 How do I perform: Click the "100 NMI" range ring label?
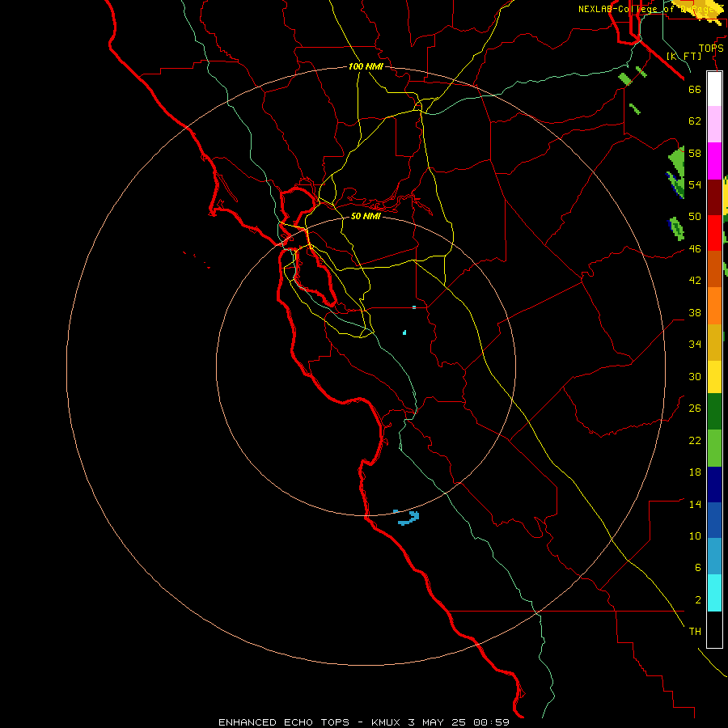366,67
